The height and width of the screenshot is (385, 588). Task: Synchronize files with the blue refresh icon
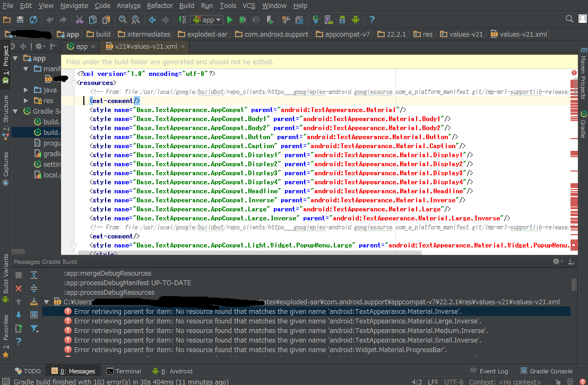click(x=33, y=20)
